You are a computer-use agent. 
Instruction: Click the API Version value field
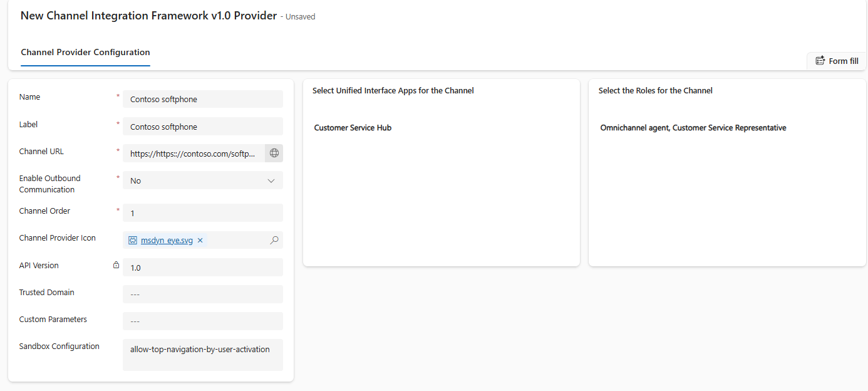(x=202, y=268)
